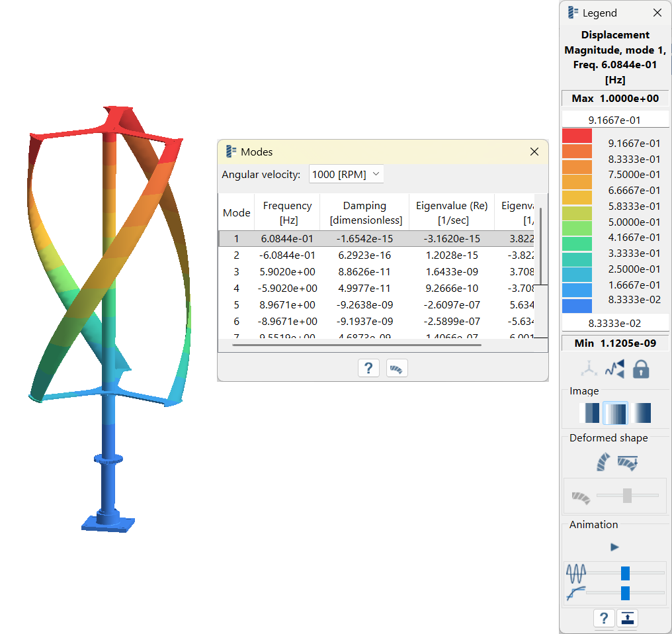The height and width of the screenshot is (634, 672).
Task: Click the animation frequency slider handle
Action: (x=625, y=573)
